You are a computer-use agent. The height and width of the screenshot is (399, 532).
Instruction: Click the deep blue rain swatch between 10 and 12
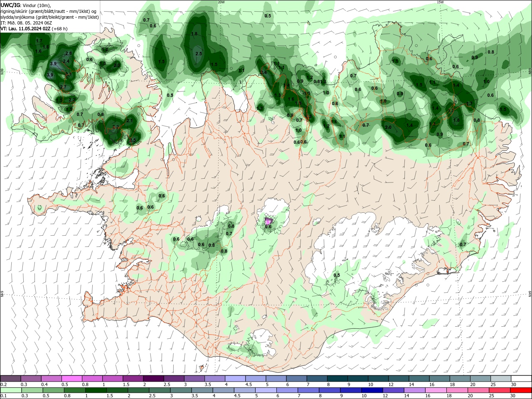coord(372,390)
